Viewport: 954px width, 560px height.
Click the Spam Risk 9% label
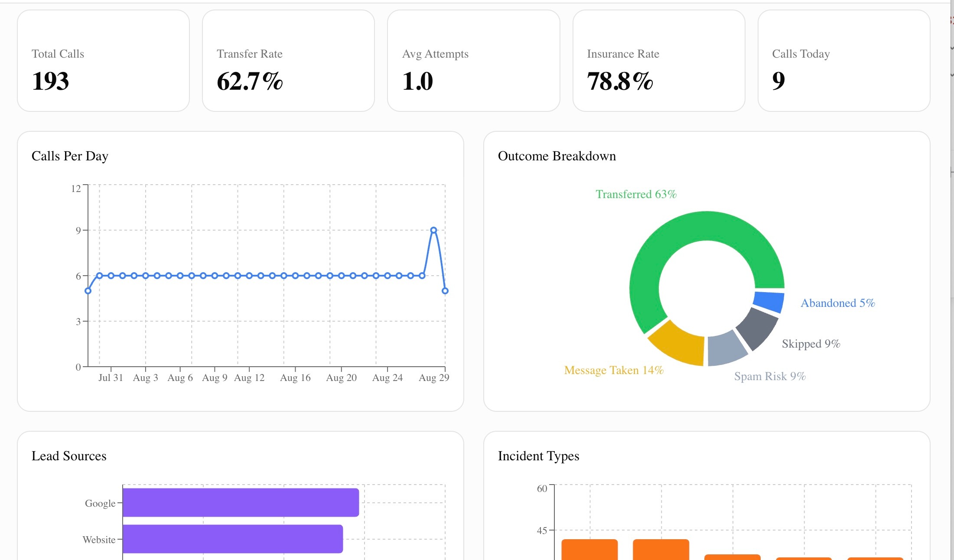pos(770,376)
